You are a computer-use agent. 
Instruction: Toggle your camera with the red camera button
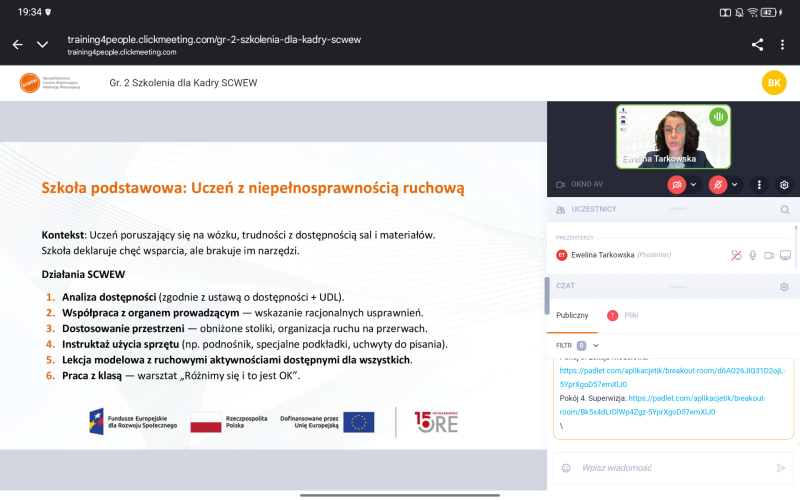point(677,185)
